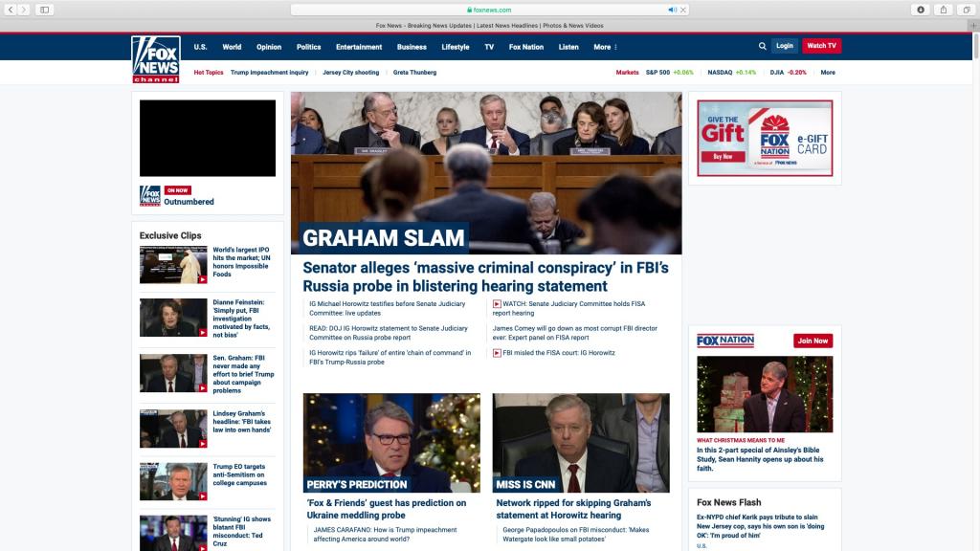Click the Watch TV button
This screenshot has height=551, width=980.
[x=821, y=46]
